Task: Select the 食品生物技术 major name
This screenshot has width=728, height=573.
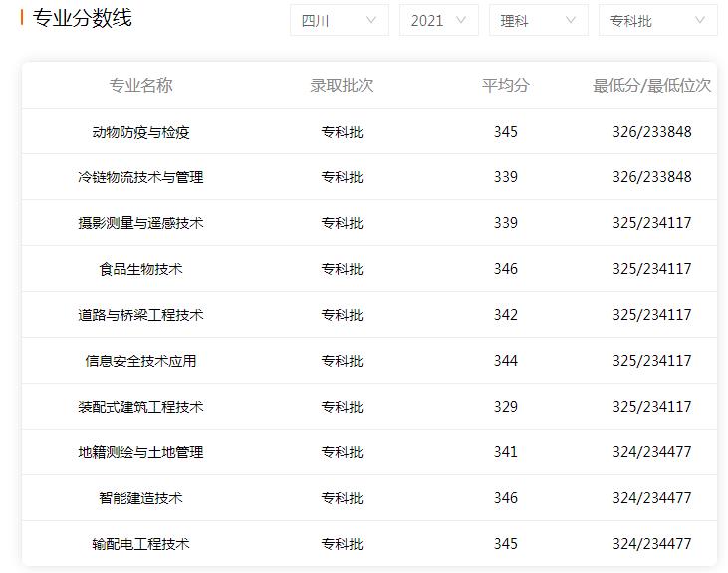Action: [140, 269]
